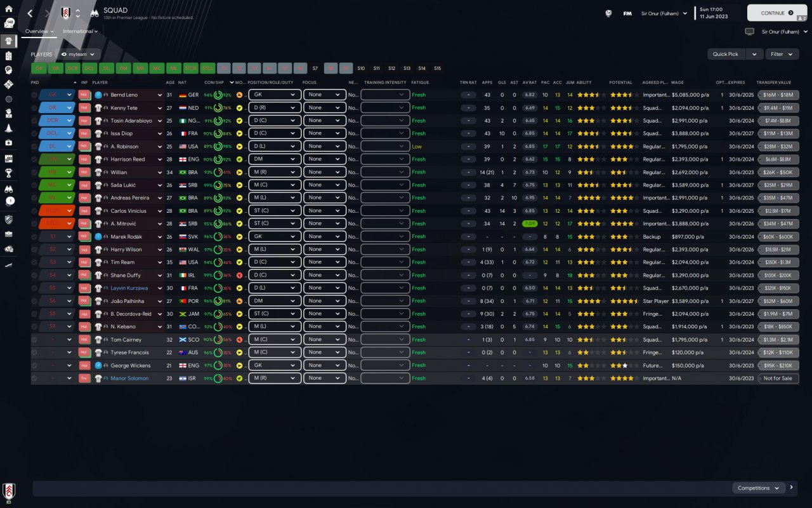The image size is (812, 508).
Task: Toggle the selection circle for Issa Diop
Action: coord(34,133)
